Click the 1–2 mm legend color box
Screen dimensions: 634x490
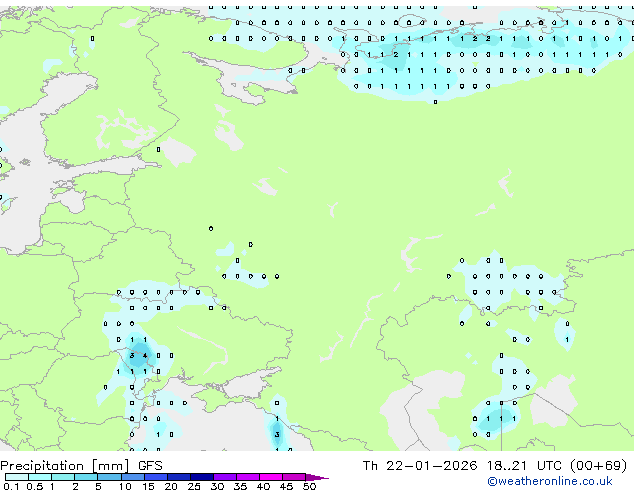pos(63,477)
